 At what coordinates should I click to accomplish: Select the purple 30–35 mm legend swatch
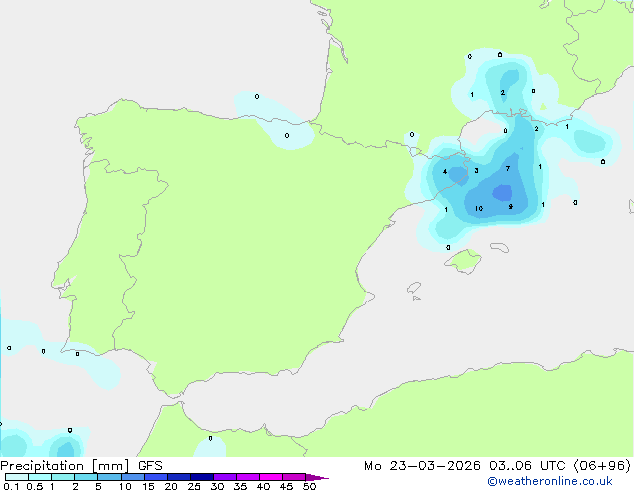coord(224,477)
